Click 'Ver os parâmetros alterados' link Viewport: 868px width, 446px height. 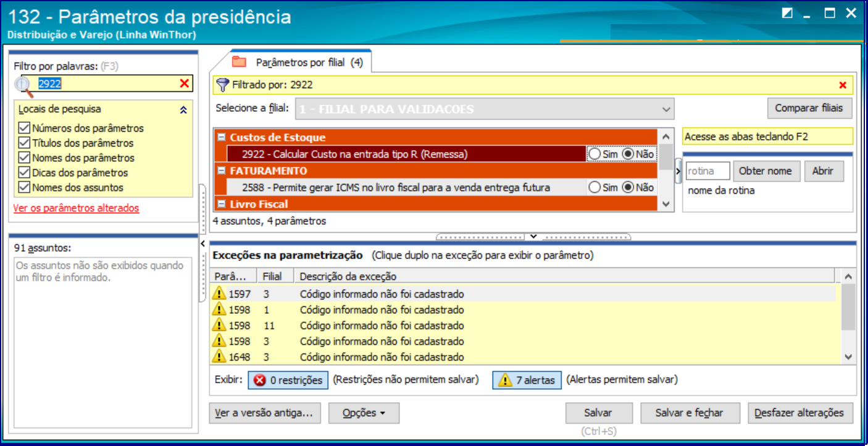tap(76, 208)
